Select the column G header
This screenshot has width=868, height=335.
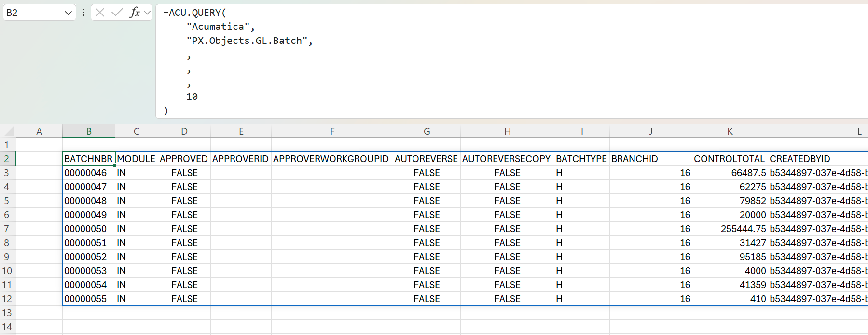pyautogui.click(x=427, y=131)
